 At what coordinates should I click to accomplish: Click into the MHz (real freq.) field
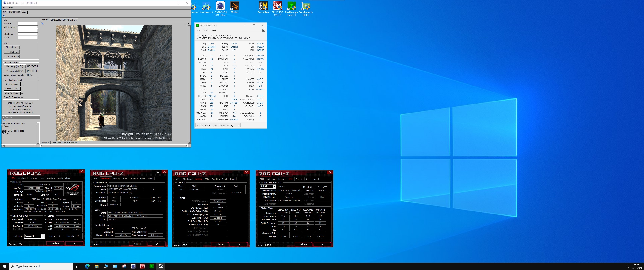pyautogui.click(x=28, y=27)
